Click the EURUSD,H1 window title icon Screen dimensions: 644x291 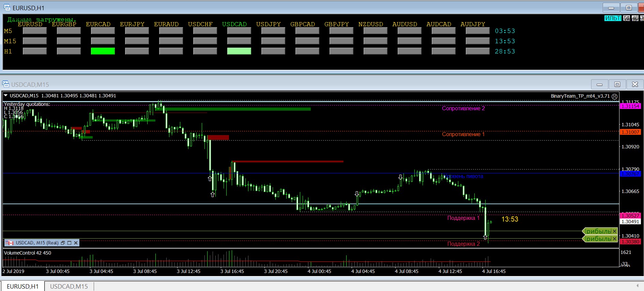tap(7, 7)
